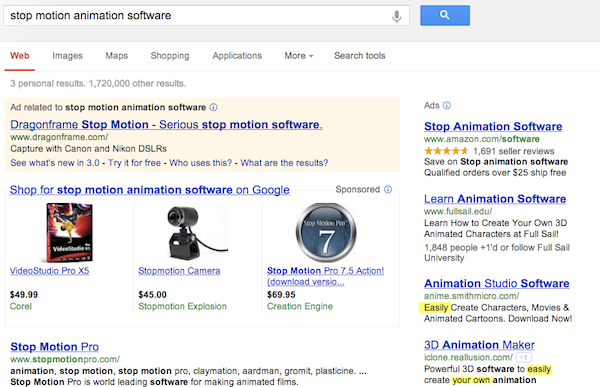
Task: Switch to Shopping results tab
Action: click(170, 56)
